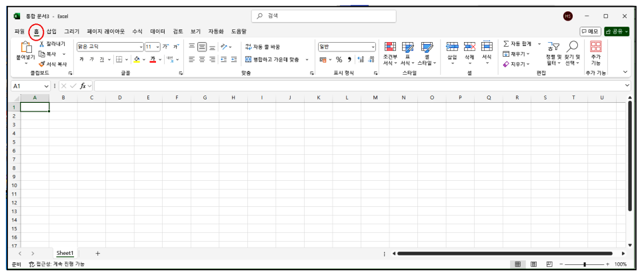Toggle Wrap Text (자동 줄 바꿈)
The image size is (644, 273).
[x=263, y=47]
